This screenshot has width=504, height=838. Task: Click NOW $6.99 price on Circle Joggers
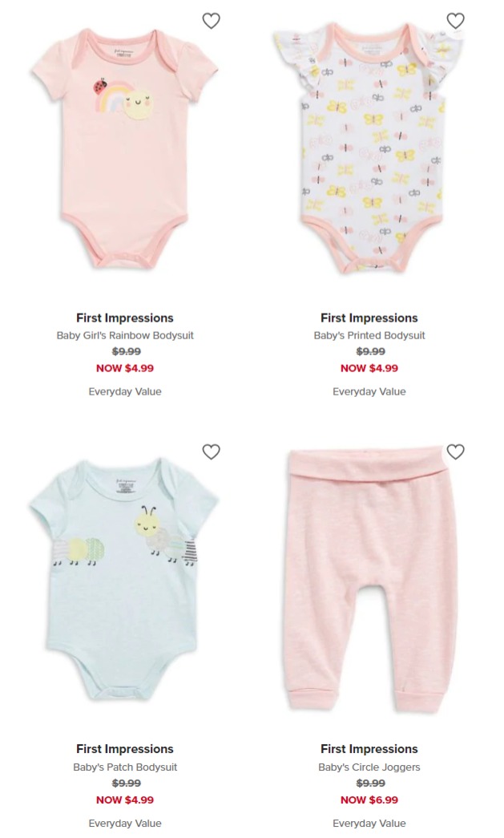coord(369,800)
